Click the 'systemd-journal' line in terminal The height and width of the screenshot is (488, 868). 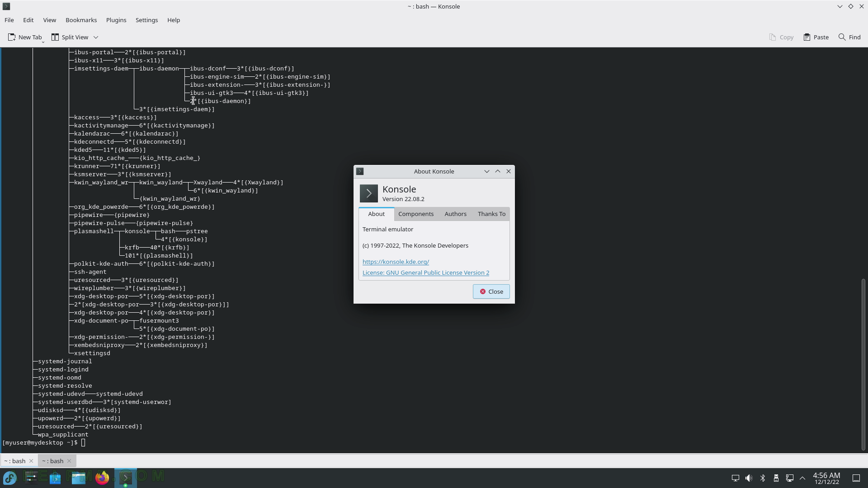(x=65, y=361)
